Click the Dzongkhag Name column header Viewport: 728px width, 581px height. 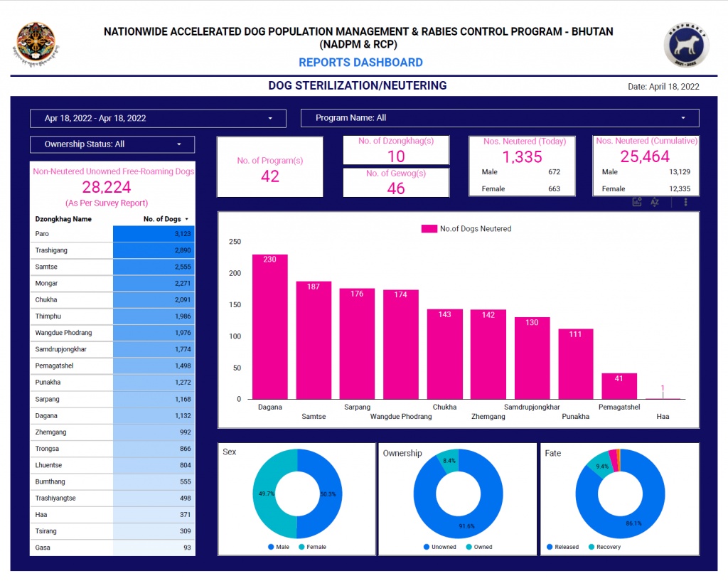pyautogui.click(x=63, y=219)
